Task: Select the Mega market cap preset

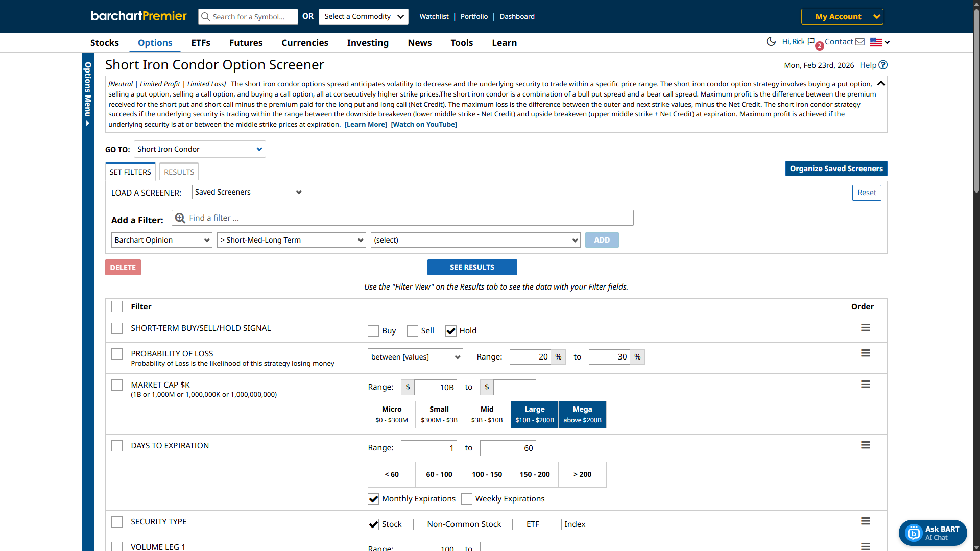Action: [583, 414]
